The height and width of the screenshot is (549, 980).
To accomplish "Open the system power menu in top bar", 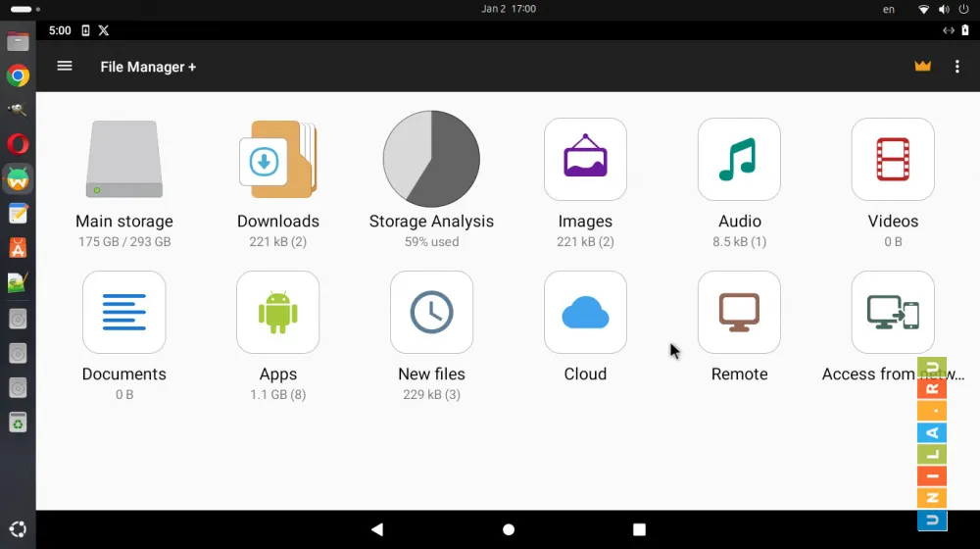I will point(964,9).
